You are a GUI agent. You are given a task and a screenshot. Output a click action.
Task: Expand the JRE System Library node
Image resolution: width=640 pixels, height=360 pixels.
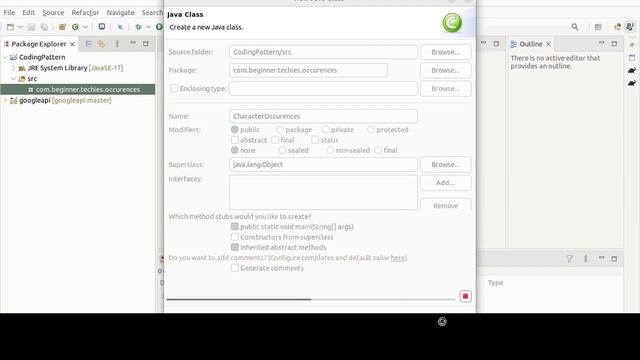[x=13, y=68]
